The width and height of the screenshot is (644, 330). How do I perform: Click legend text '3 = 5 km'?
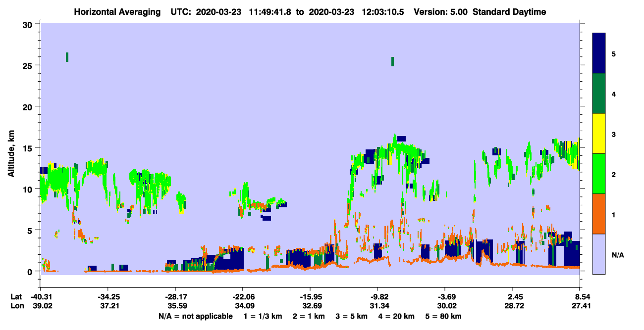[x=351, y=316]
